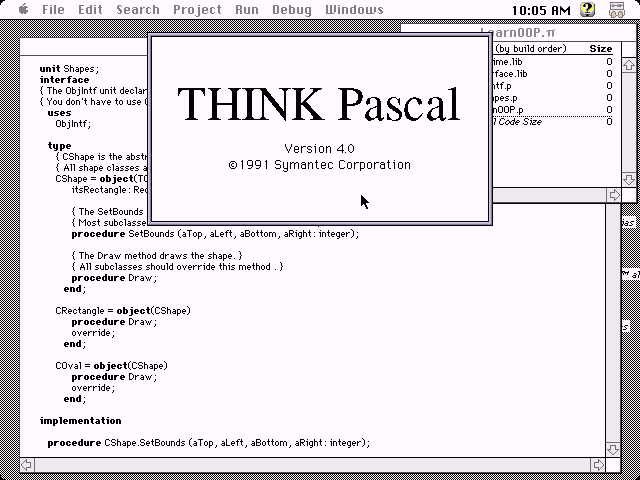Click scroll down arrow in project window
Viewport: 640px width, 480px height.
[629, 180]
